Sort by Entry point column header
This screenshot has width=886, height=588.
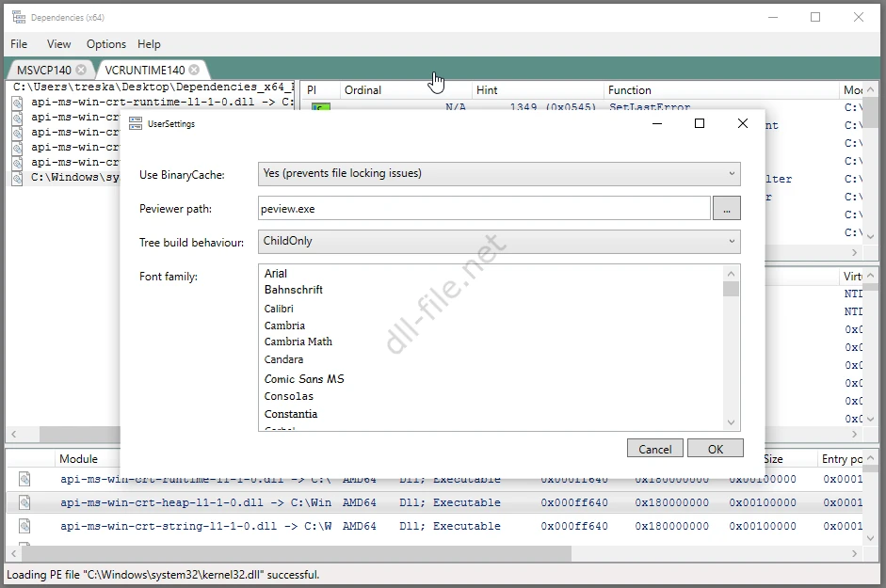[842, 459]
